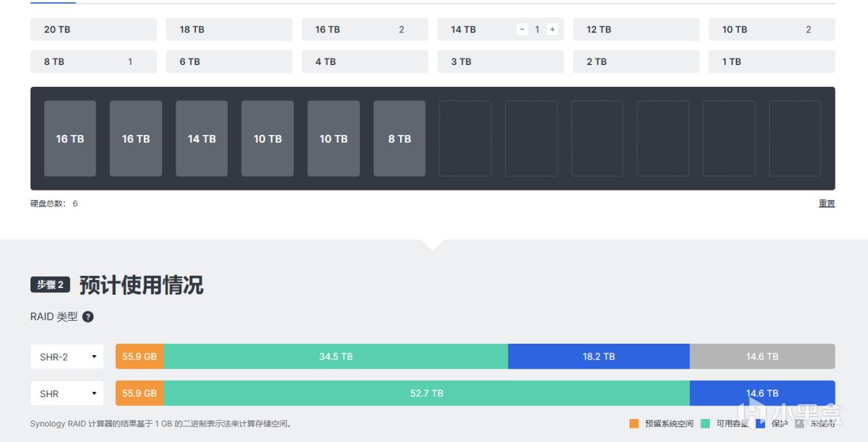This screenshot has width=868, height=442.
Task: Click the plus stepper on 14 TB
Action: 553,29
